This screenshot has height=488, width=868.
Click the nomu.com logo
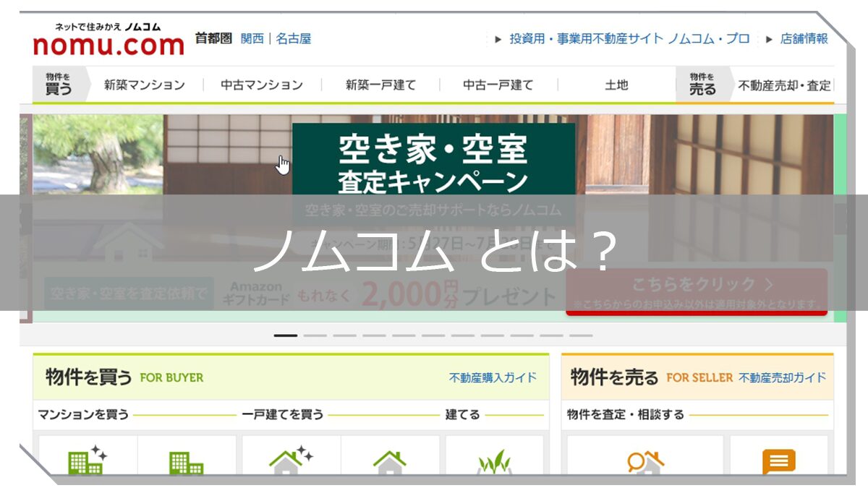[x=109, y=39]
